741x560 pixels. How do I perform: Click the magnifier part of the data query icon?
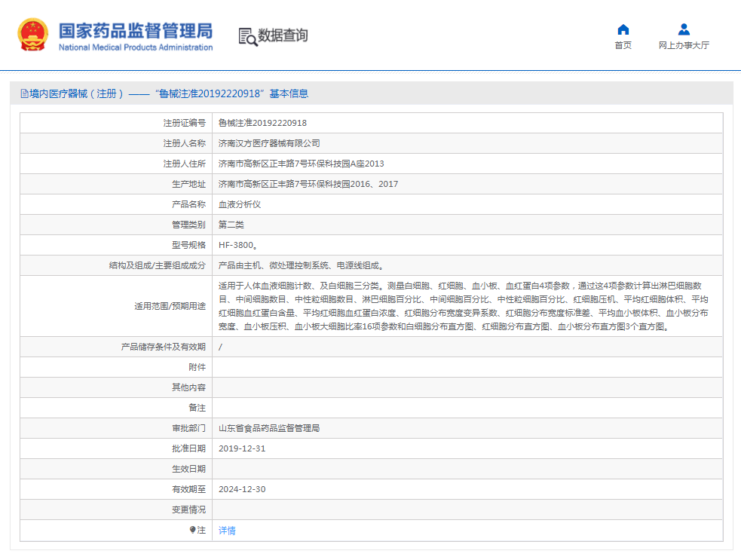251,40
